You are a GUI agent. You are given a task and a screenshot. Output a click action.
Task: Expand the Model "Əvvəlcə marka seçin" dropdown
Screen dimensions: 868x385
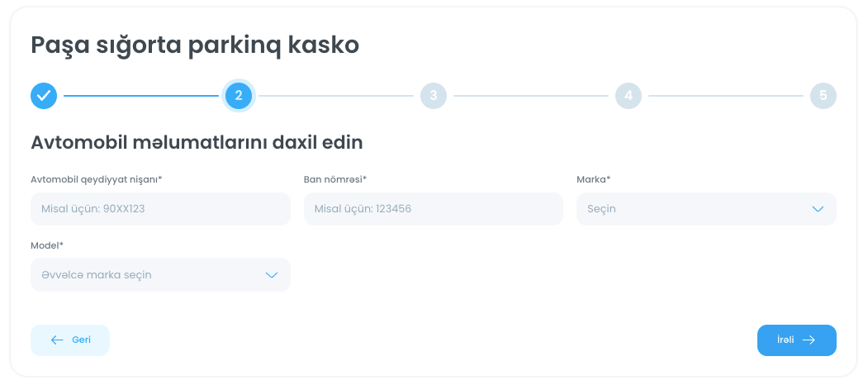149,275
